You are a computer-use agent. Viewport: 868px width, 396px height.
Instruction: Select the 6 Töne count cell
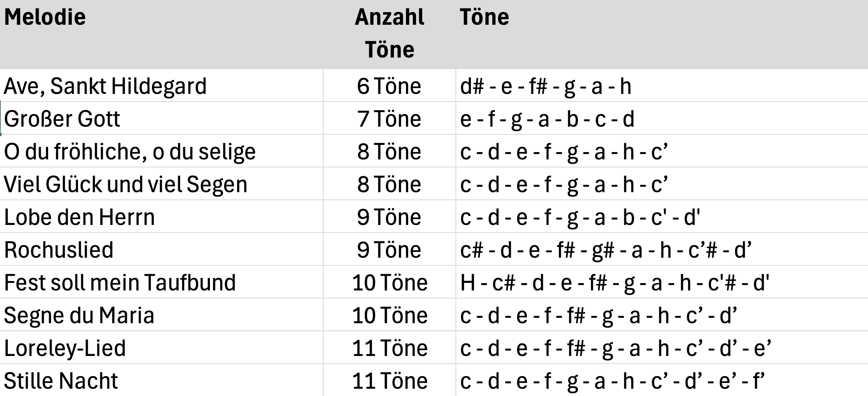(x=389, y=86)
